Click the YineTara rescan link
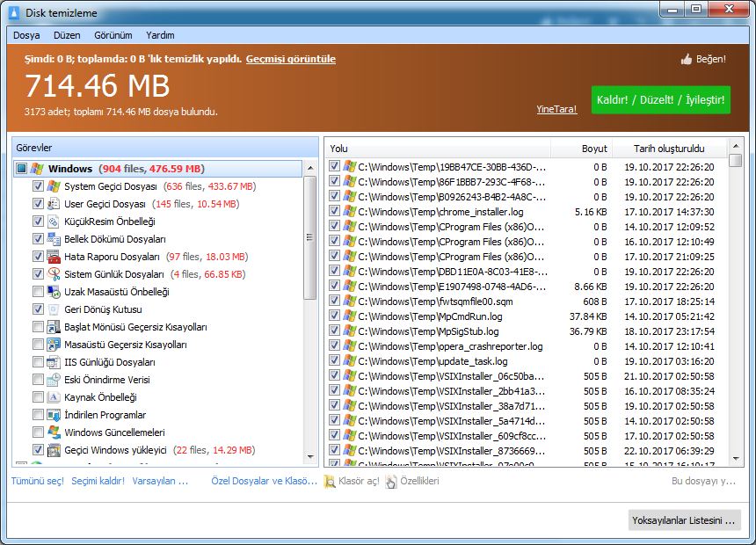Screen dimensions: 756x545 pyautogui.click(x=556, y=109)
